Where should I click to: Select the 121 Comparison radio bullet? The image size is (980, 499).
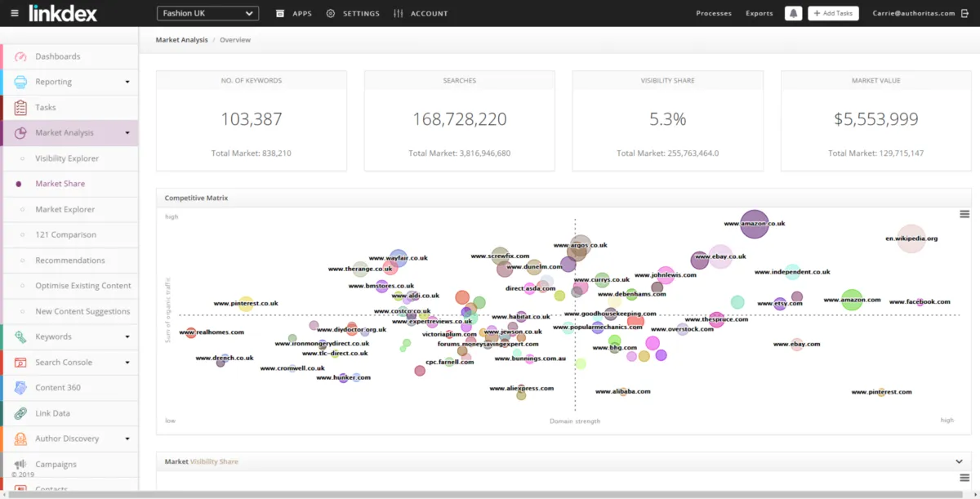pos(19,234)
